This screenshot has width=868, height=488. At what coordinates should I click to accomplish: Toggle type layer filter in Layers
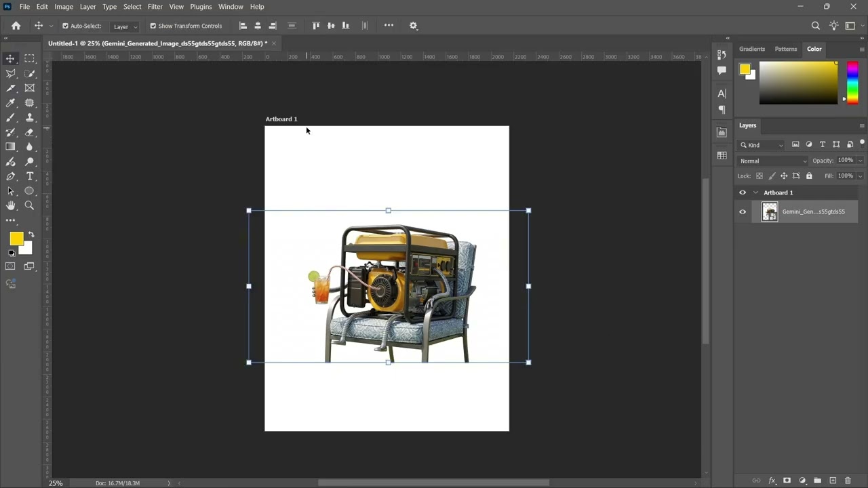tap(823, 144)
